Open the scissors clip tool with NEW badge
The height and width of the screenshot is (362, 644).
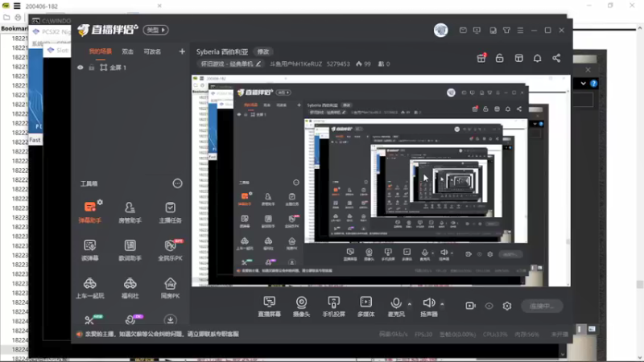[91, 319]
